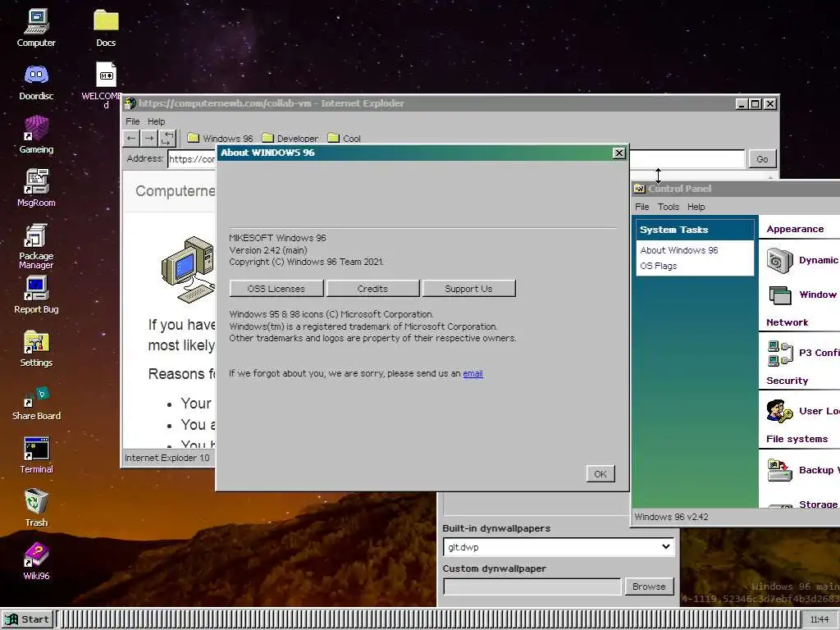Viewport: 840px width, 630px height.
Task: Open Help menu in Control Panel
Action: [x=696, y=207]
